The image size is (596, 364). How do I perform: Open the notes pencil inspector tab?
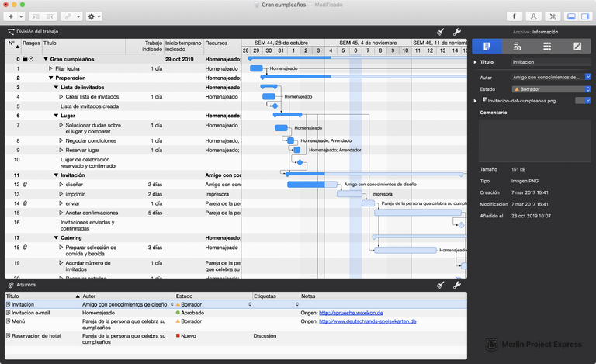coord(577,47)
